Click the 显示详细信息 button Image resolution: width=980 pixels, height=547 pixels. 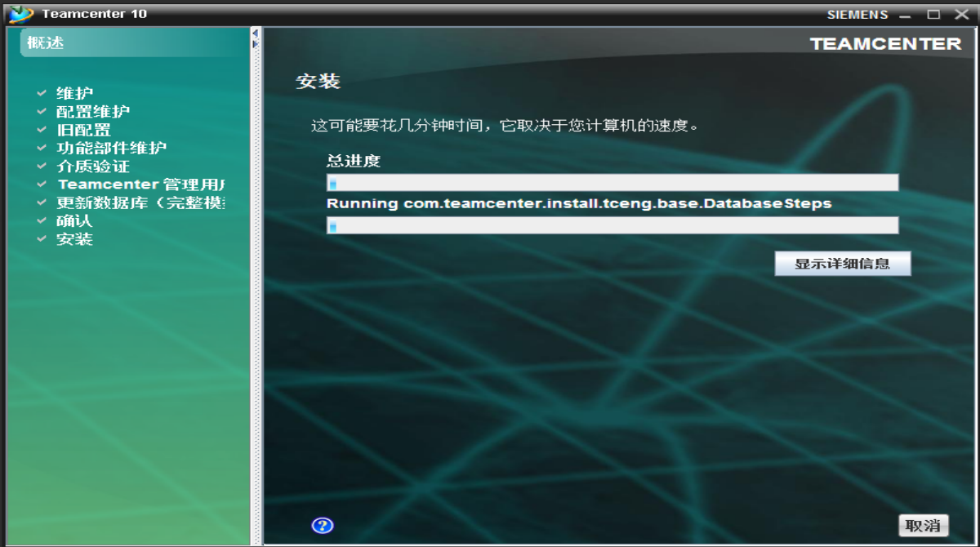843,263
